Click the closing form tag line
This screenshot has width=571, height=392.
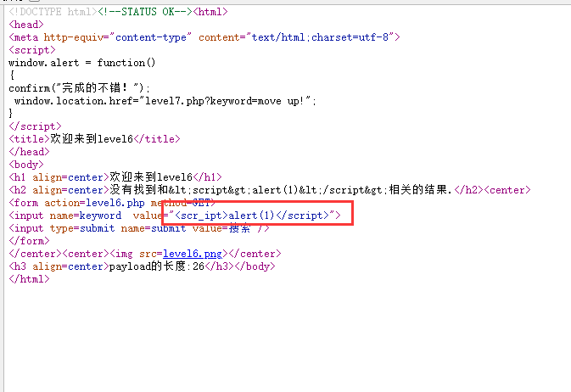[x=29, y=241]
